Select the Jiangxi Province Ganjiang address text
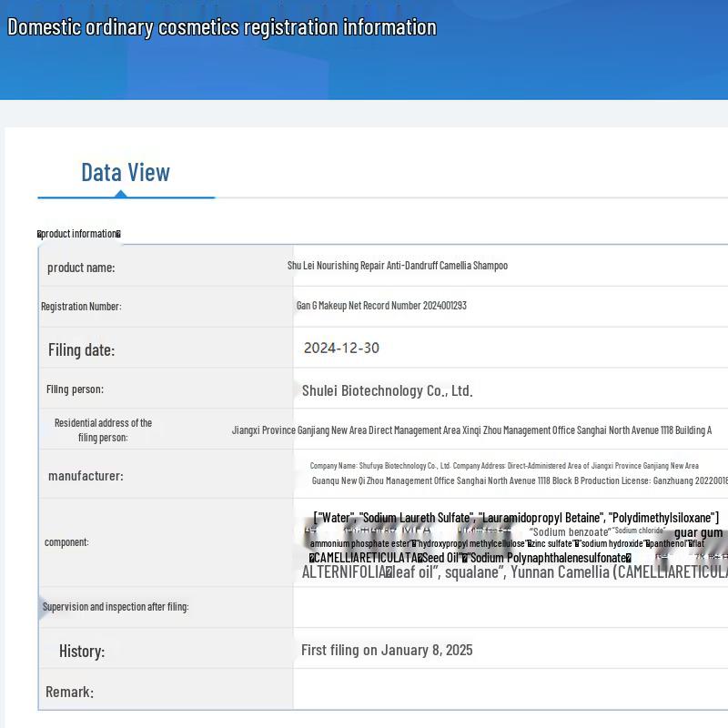Viewport: 728px width, 728px height. pyautogui.click(x=471, y=430)
